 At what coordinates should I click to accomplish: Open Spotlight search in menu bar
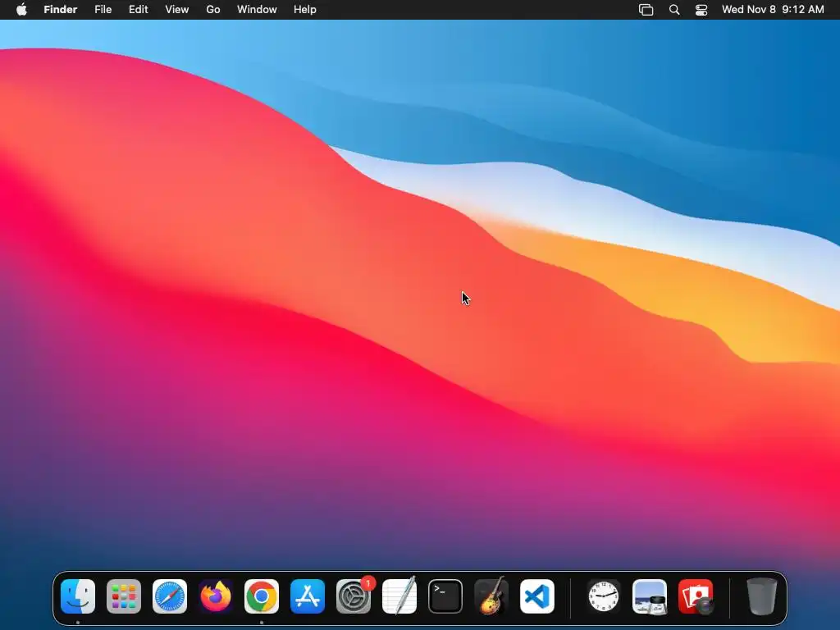(674, 10)
